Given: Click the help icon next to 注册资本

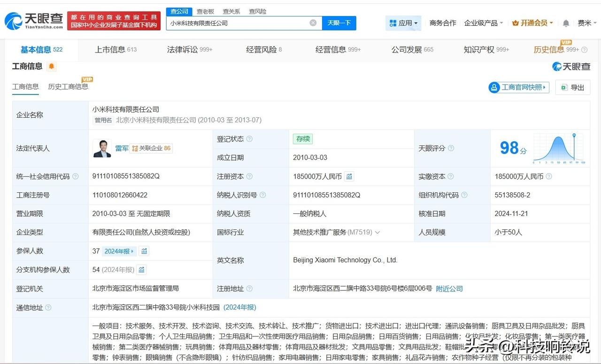Looking at the screenshot, I should point(249,176).
